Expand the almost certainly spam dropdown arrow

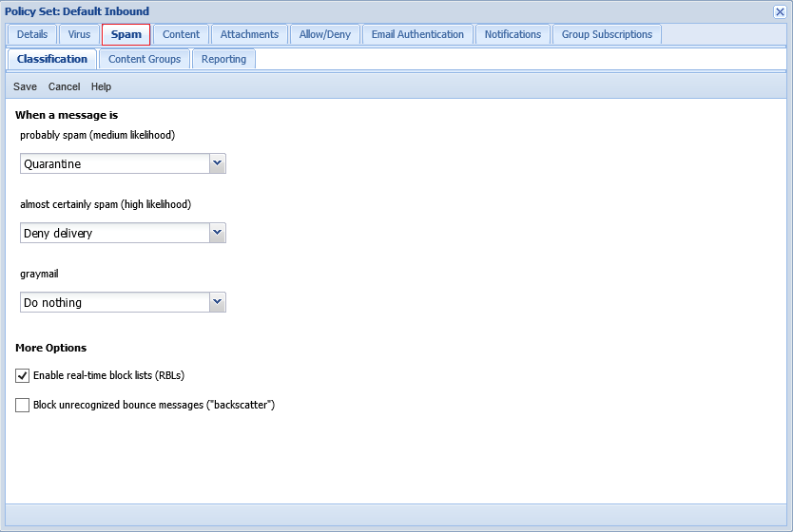point(218,233)
